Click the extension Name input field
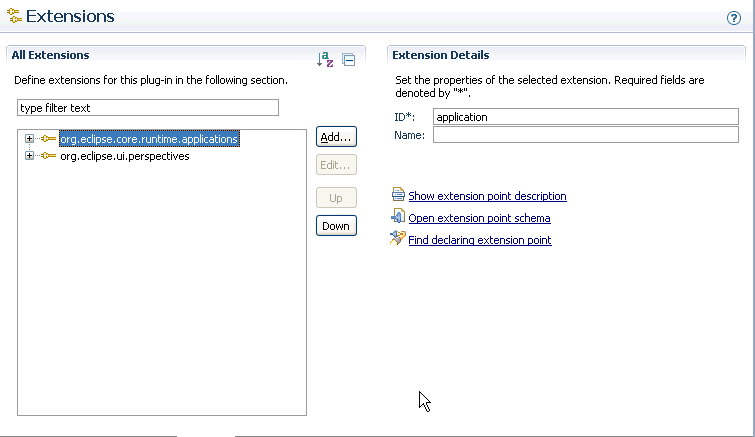This screenshot has height=437, width=755. pos(586,135)
